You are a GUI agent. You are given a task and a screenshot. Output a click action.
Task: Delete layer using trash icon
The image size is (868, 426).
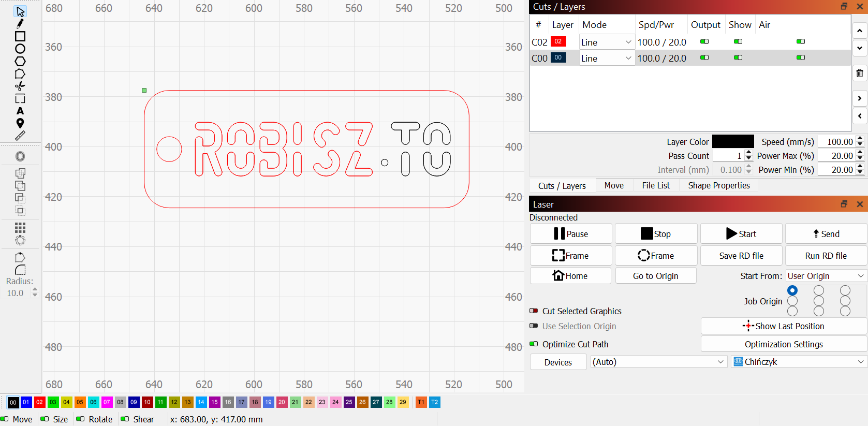pos(860,74)
